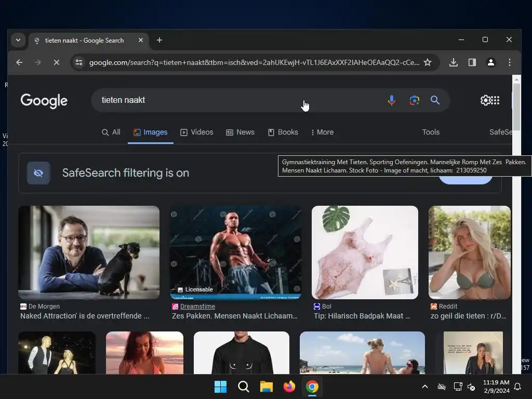The image size is (532, 399).
Task: Open Google quick settings gear
Action: point(485,100)
